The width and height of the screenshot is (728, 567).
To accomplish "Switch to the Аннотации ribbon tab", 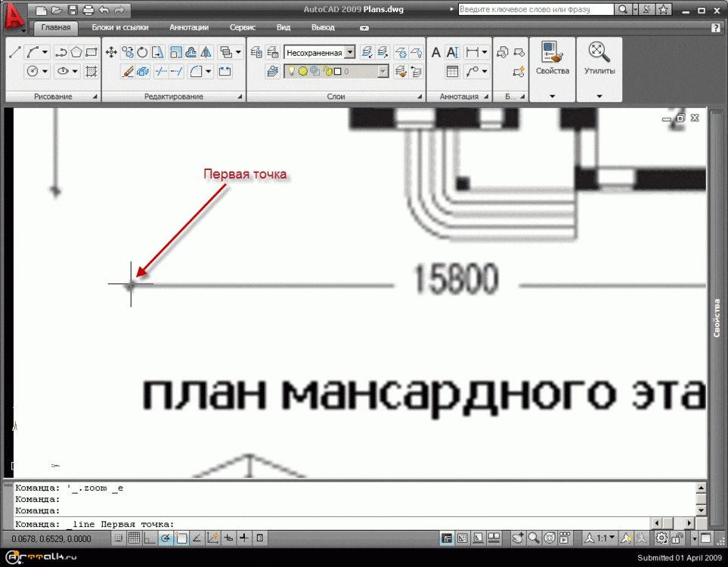I will coord(189,27).
